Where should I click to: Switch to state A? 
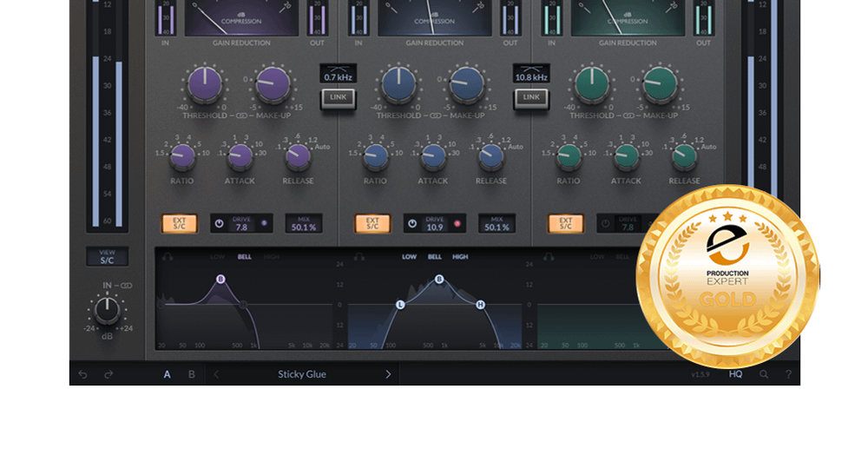click(168, 374)
